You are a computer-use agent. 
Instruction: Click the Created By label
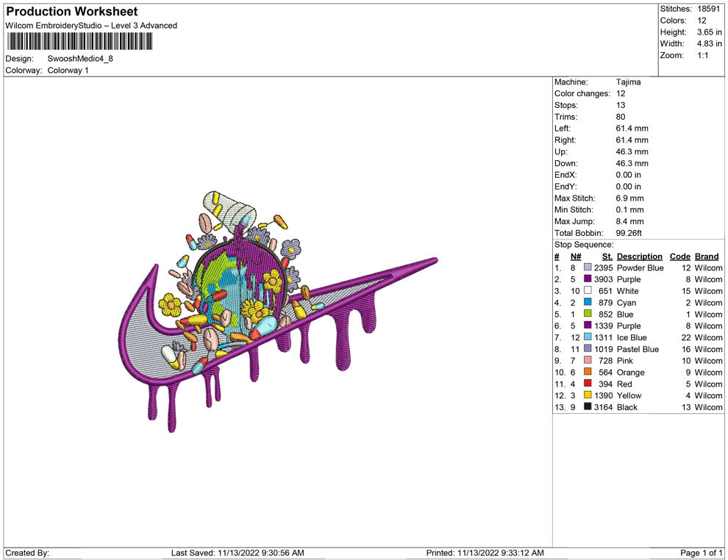point(27,553)
